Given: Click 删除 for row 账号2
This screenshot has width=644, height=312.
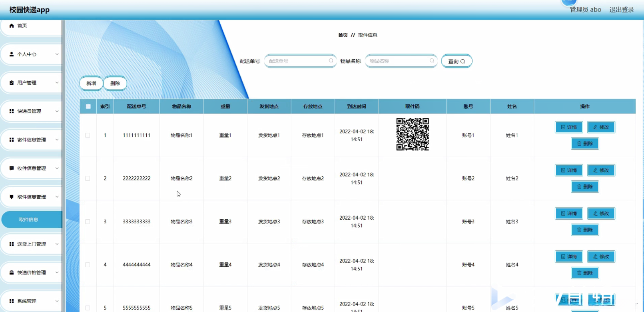Looking at the screenshot, I should (585, 187).
